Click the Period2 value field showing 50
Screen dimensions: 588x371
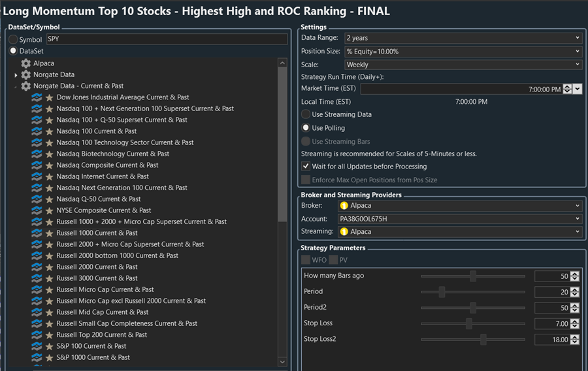point(552,308)
